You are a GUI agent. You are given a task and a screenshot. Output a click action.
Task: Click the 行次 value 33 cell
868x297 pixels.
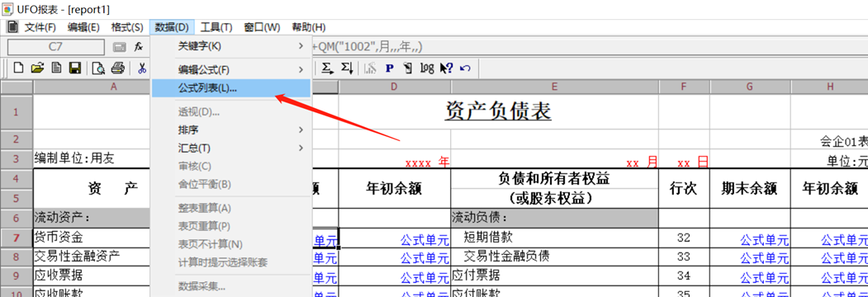point(684,257)
